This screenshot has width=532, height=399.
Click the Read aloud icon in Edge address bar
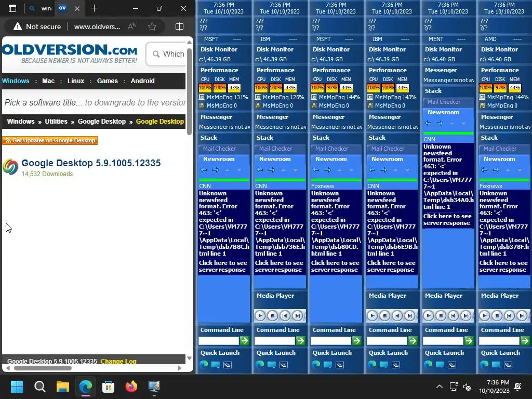coord(131,26)
